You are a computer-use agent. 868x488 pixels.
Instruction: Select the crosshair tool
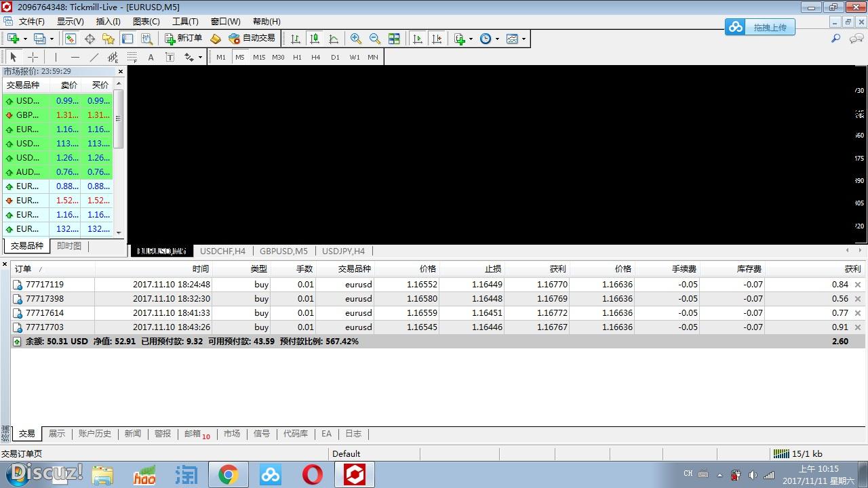click(x=33, y=57)
